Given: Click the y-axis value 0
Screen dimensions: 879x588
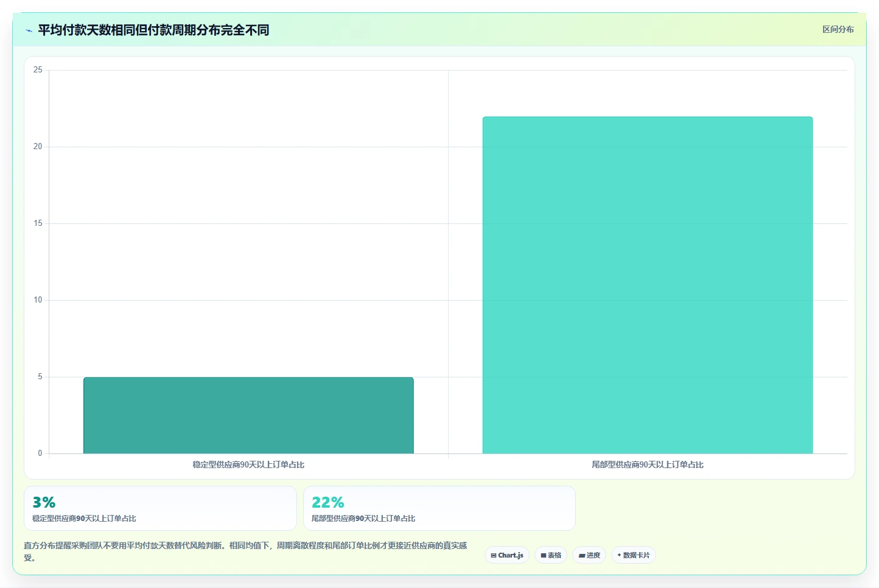Looking at the screenshot, I should click(x=40, y=453).
